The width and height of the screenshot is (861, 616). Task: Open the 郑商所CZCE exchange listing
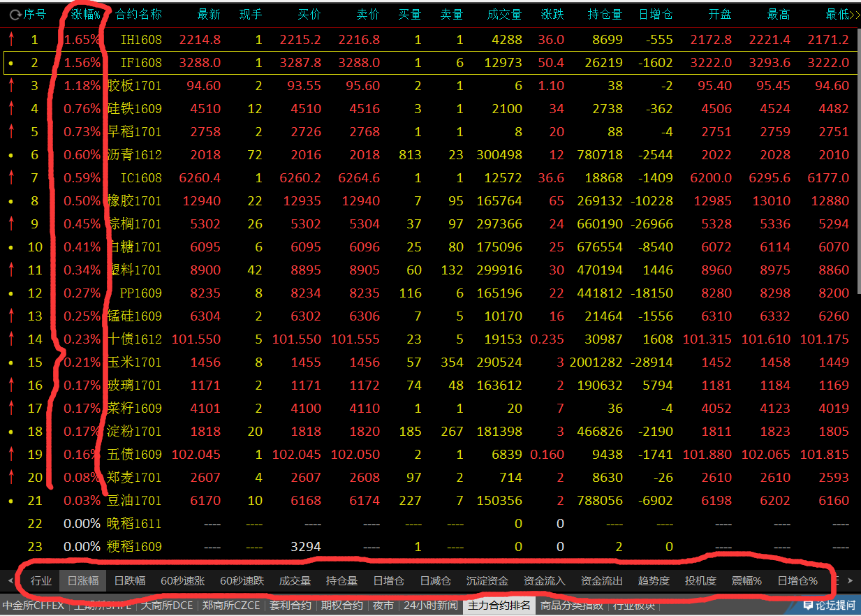pos(230,606)
